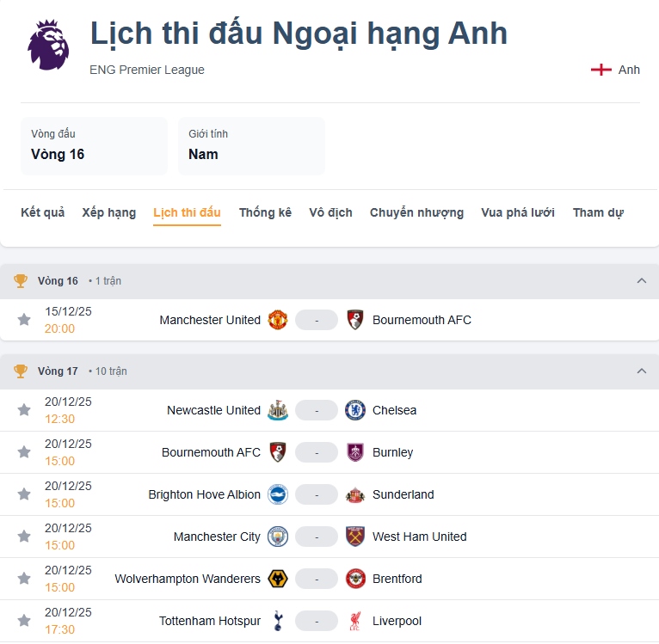The height and width of the screenshot is (644, 659).
Task: Click the Liverpool club crest
Action: point(354,621)
